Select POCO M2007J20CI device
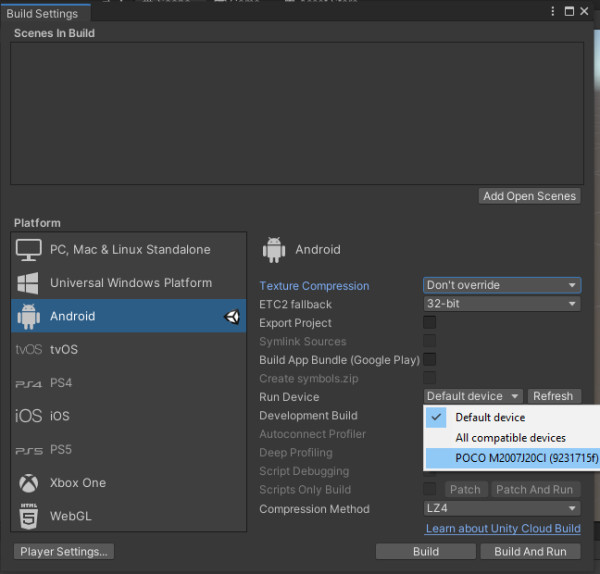Screen dimensions: 600x574 coord(512,458)
